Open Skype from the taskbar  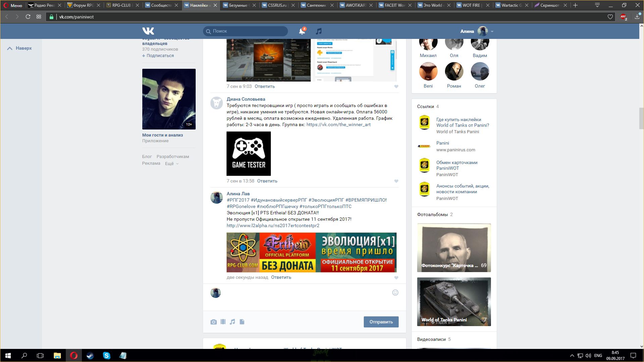click(106, 356)
